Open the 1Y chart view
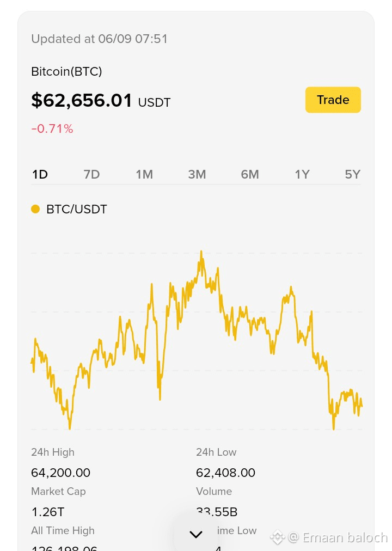The width and height of the screenshot is (392, 551). click(x=302, y=174)
